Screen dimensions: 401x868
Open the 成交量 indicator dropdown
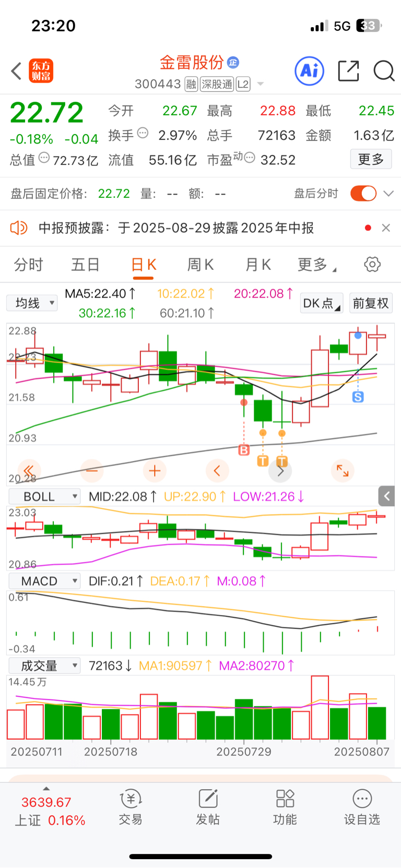[x=44, y=665]
